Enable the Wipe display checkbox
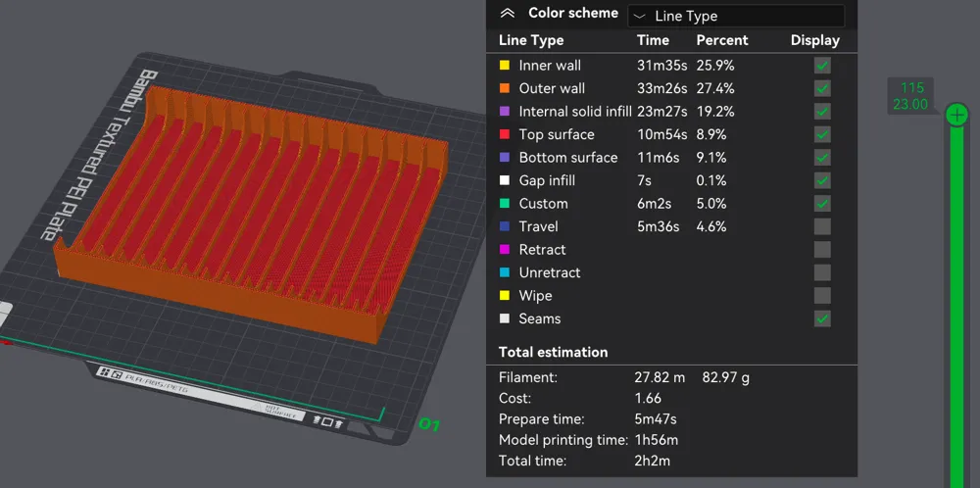The image size is (980, 488). pyautogui.click(x=822, y=296)
